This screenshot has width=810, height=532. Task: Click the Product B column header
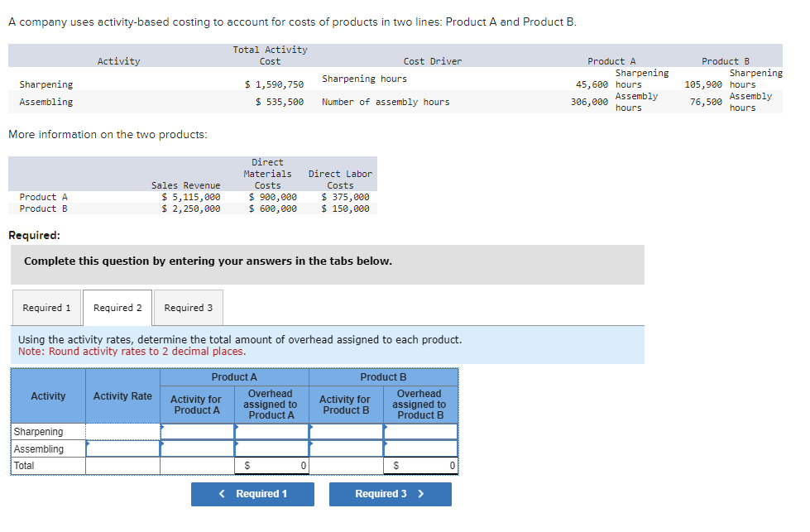coord(382,376)
